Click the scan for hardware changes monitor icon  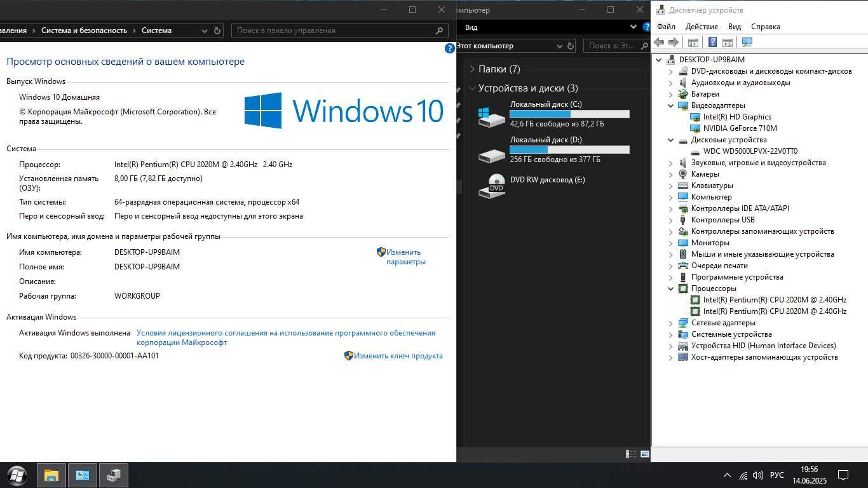[x=747, y=42]
